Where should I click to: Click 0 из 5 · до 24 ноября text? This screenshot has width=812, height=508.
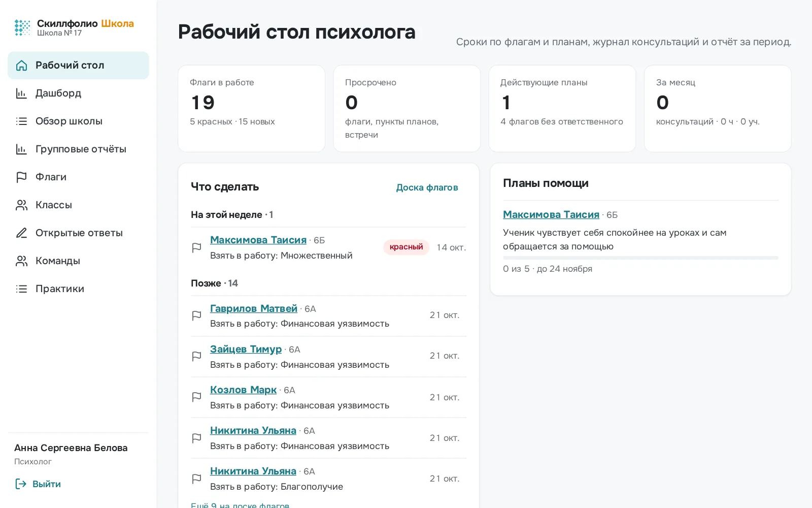click(x=548, y=269)
